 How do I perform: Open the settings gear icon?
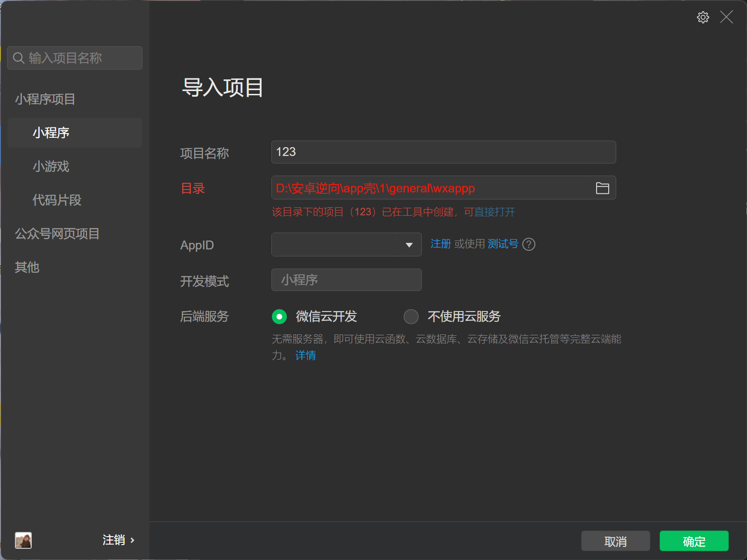[703, 18]
